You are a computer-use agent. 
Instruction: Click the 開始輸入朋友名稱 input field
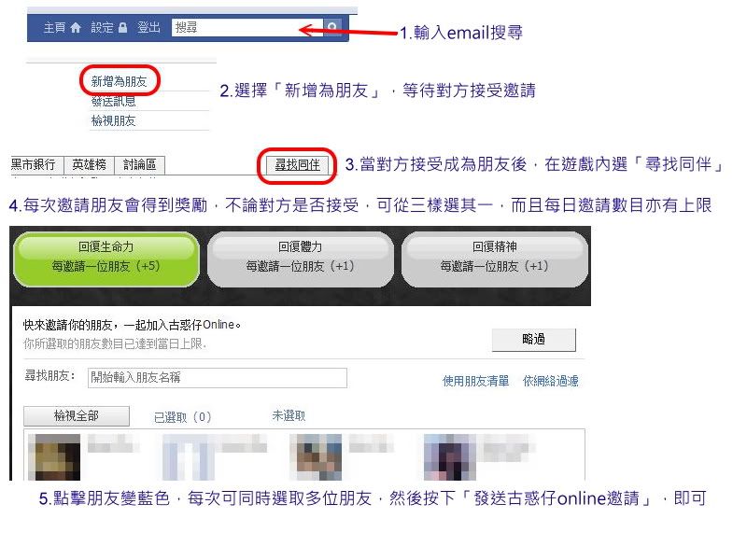click(x=218, y=378)
